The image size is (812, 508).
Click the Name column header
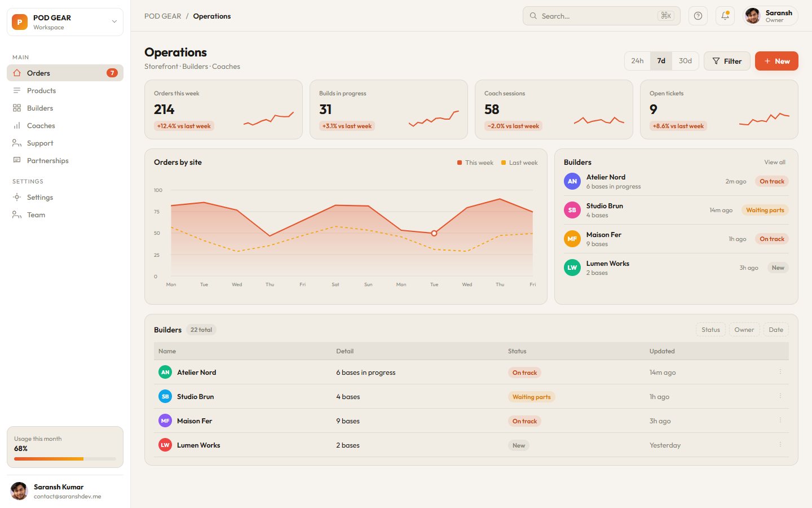pyautogui.click(x=167, y=351)
